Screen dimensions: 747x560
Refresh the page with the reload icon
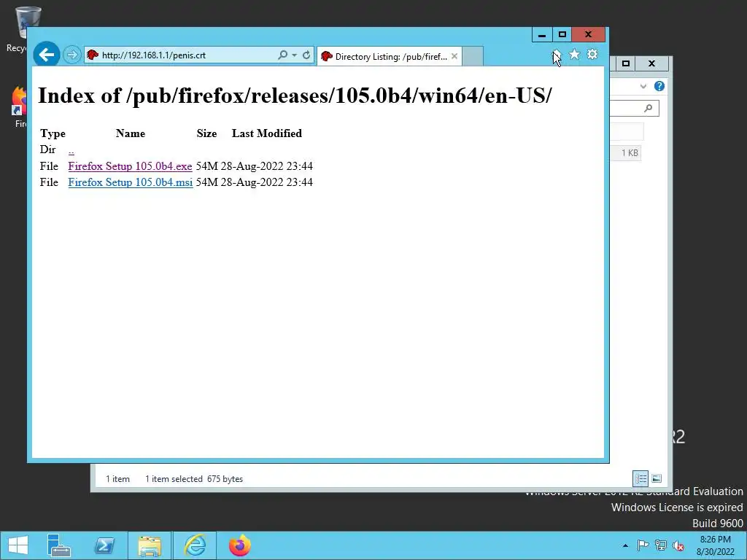[x=306, y=55]
